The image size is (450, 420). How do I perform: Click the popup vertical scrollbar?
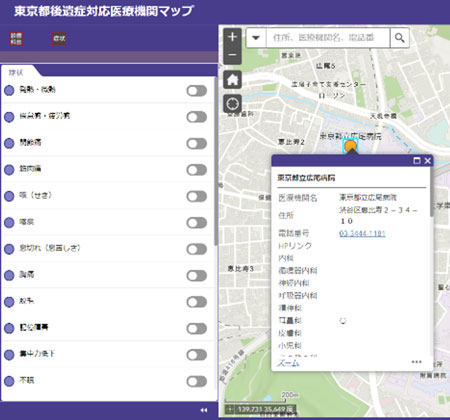431,192
